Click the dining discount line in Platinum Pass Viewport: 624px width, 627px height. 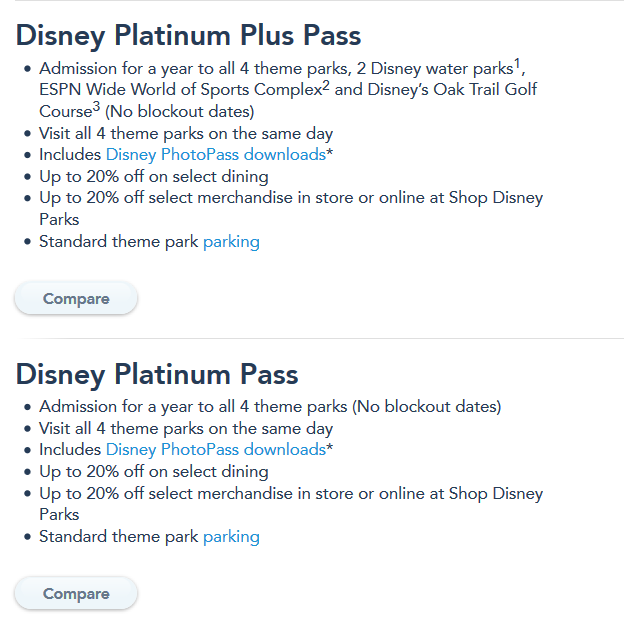tap(153, 472)
